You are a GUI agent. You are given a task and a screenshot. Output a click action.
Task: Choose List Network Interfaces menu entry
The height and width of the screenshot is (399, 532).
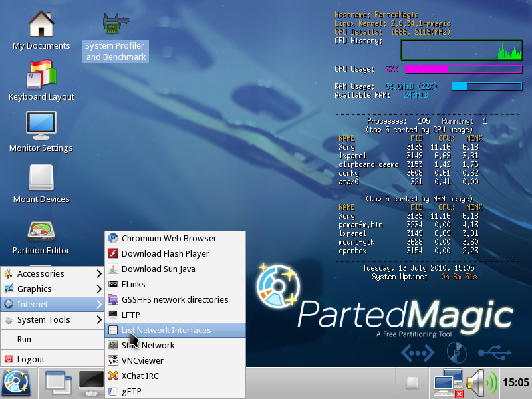(x=166, y=330)
